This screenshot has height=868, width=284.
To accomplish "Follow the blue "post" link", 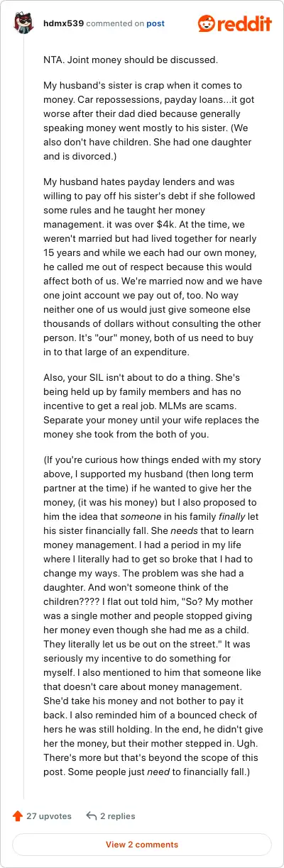I will 155,23.
